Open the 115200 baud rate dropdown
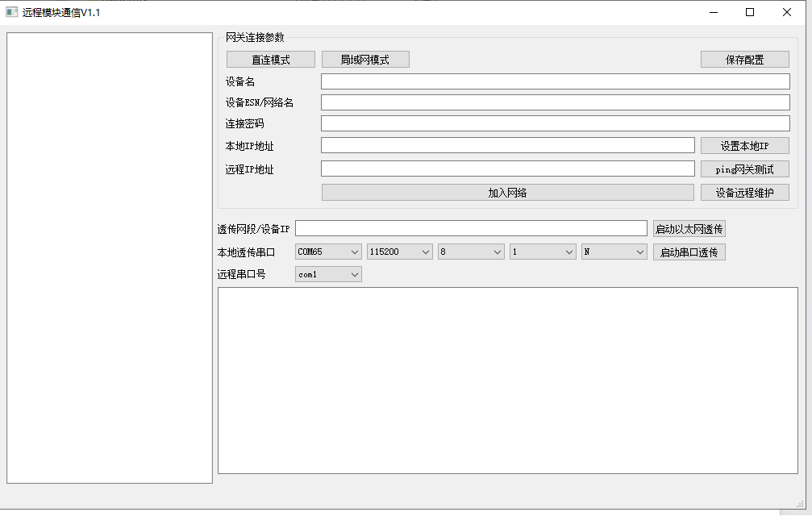 (x=399, y=252)
